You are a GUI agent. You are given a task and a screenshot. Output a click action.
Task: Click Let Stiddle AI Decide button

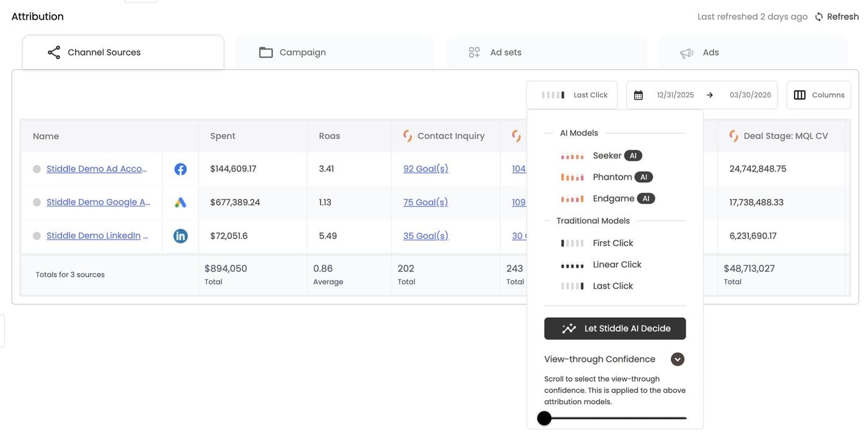(x=615, y=328)
